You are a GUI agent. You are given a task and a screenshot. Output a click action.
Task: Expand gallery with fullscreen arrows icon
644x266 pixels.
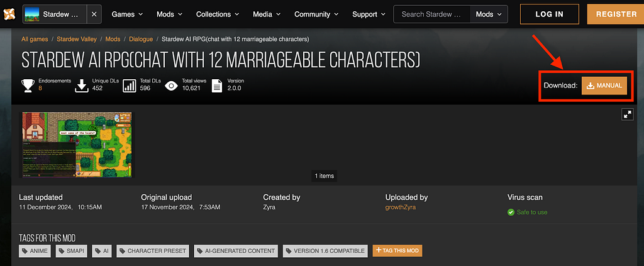coord(628,114)
